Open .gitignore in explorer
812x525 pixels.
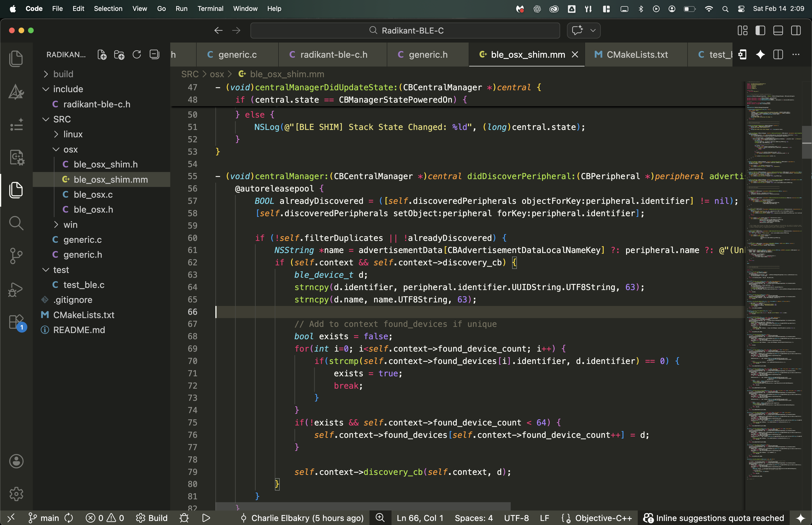102,300
